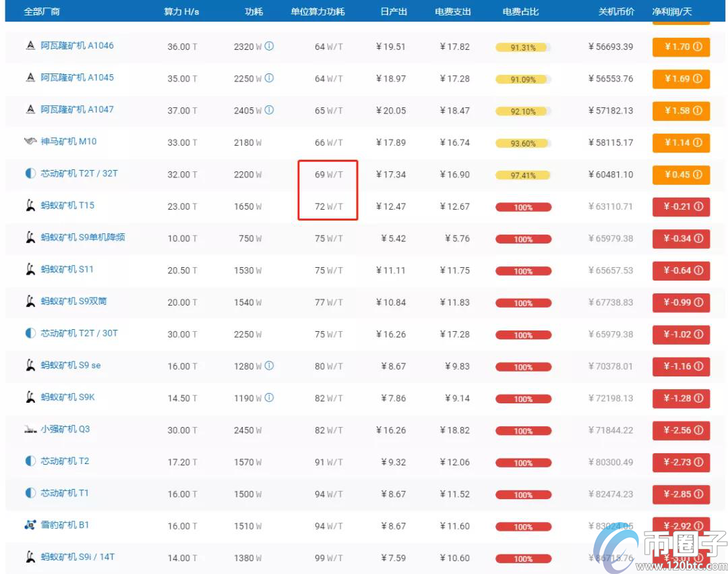Open the 阿瓦隆矿机 A1047 miner link
Image resolution: width=728 pixels, height=574 pixels.
pos(77,109)
